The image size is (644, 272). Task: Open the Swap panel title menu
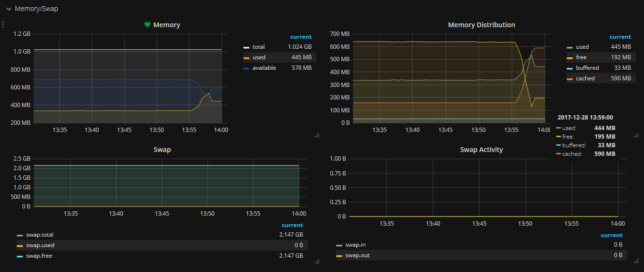(x=162, y=150)
